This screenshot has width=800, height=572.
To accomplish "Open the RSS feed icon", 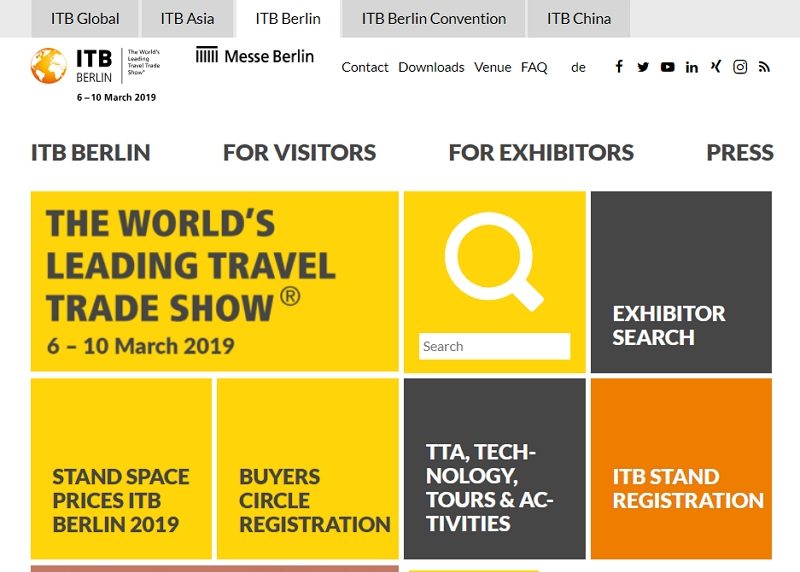I will click(x=764, y=67).
